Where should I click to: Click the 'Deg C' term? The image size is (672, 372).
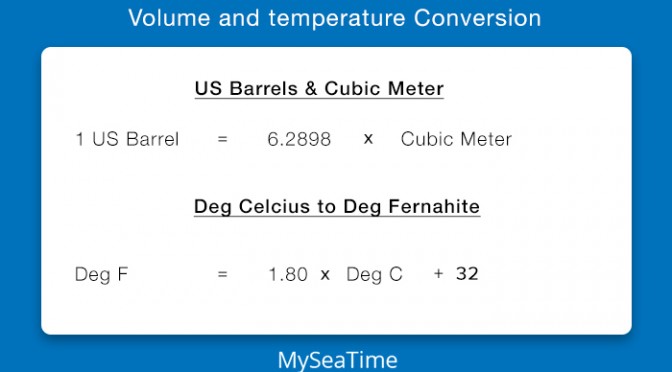pyautogui.click(x=374, y=274)
